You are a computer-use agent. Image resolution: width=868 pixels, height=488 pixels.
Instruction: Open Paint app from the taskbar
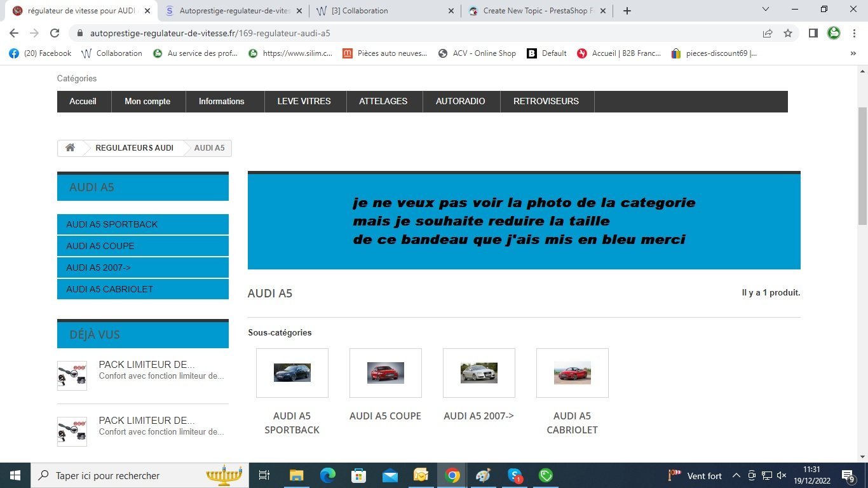(484, 475)
